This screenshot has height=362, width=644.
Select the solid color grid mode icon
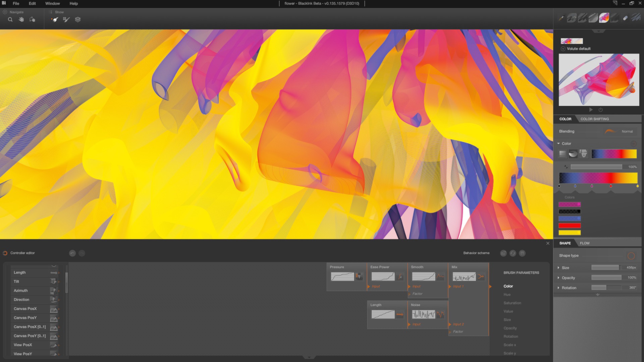pyautogui.click(x=562, y=154)
